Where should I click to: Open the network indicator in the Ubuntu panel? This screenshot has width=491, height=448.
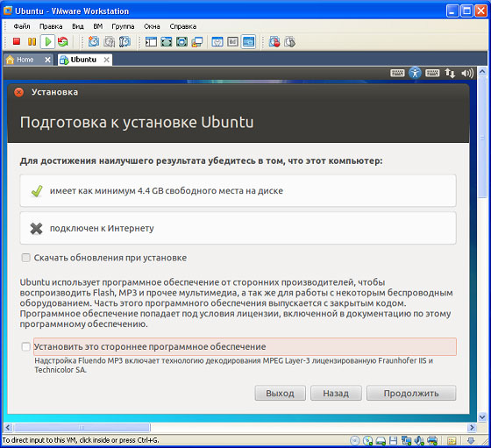pos(450,74)
